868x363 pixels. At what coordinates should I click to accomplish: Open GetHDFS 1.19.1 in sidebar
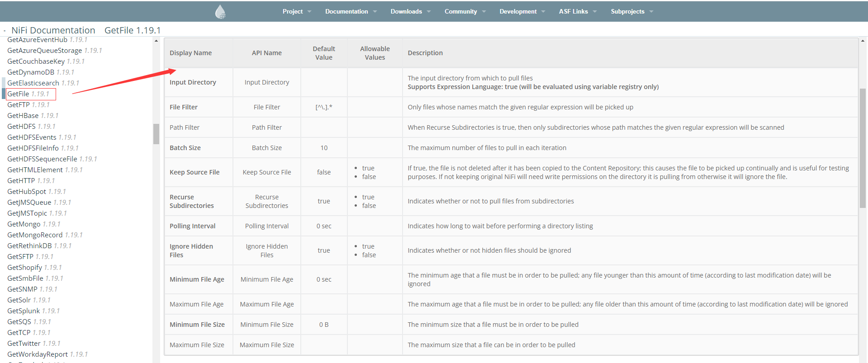click(x=31, y=127)
